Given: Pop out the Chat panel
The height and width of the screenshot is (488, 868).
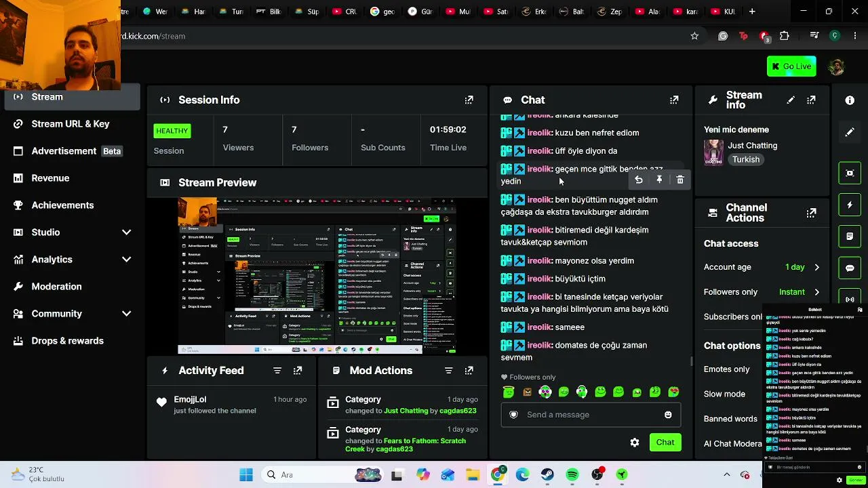Looking at the screenshot, I should 674,100.
